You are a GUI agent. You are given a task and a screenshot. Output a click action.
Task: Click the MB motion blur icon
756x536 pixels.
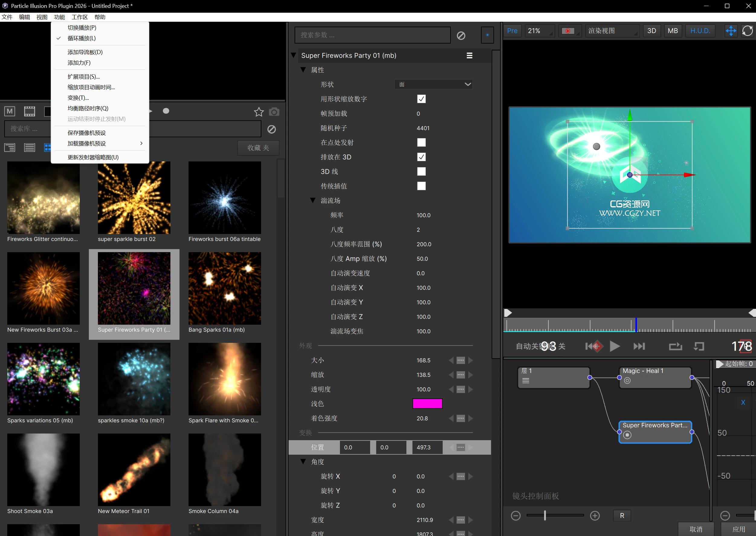click(x=673, y=31)
